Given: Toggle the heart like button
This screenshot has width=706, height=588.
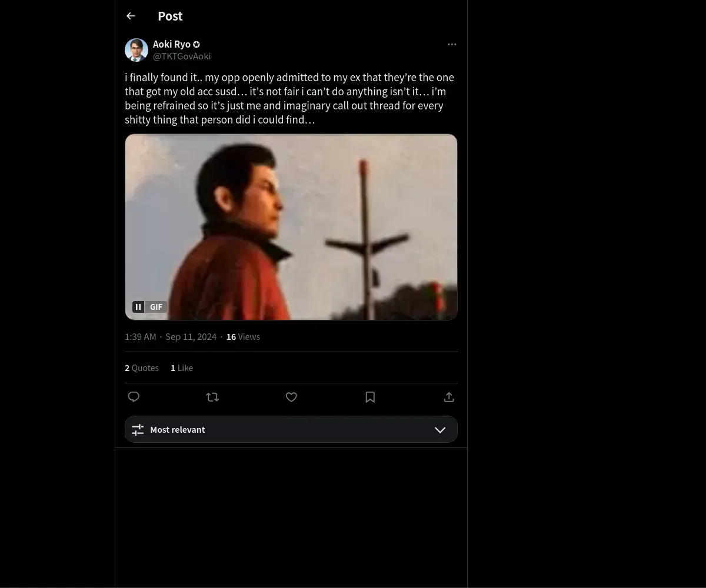Looking at the screenshot, I should (x=291, y=397).
